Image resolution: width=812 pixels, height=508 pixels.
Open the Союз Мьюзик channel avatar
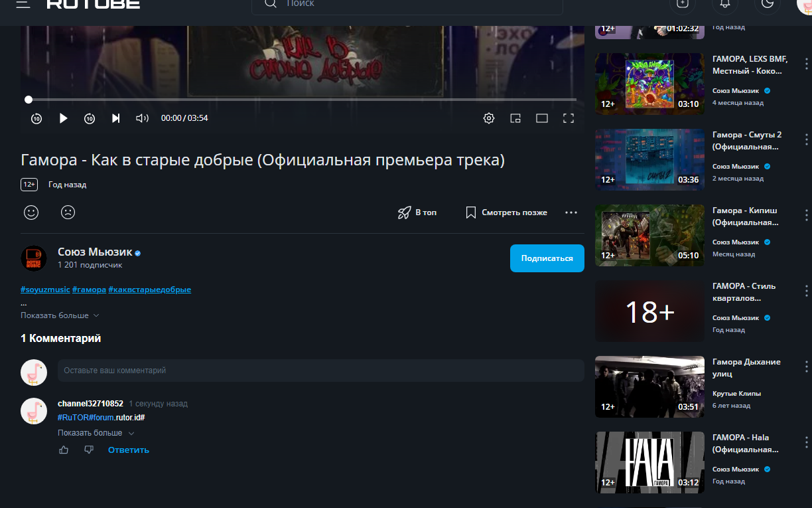point(34,258)
